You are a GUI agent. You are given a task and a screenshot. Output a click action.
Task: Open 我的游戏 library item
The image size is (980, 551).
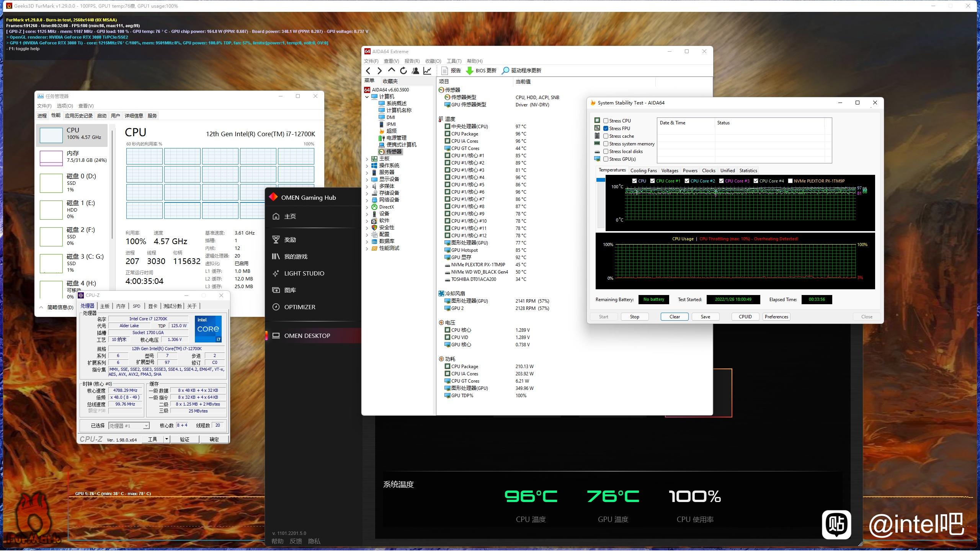click(289, 256)
